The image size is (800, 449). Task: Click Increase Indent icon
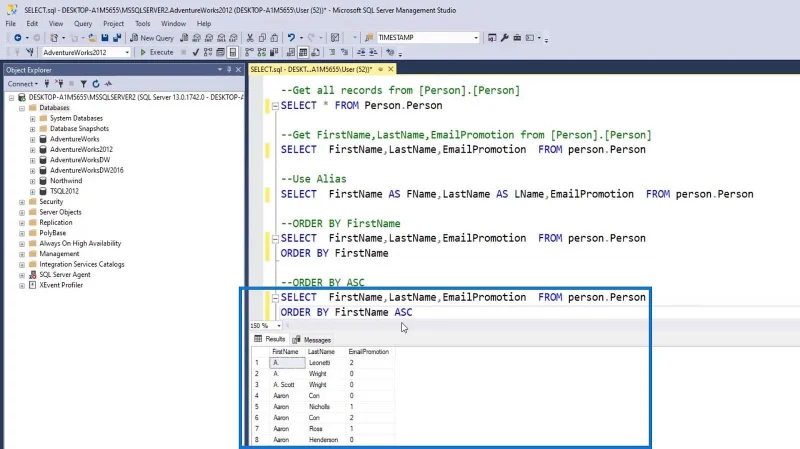373,52
